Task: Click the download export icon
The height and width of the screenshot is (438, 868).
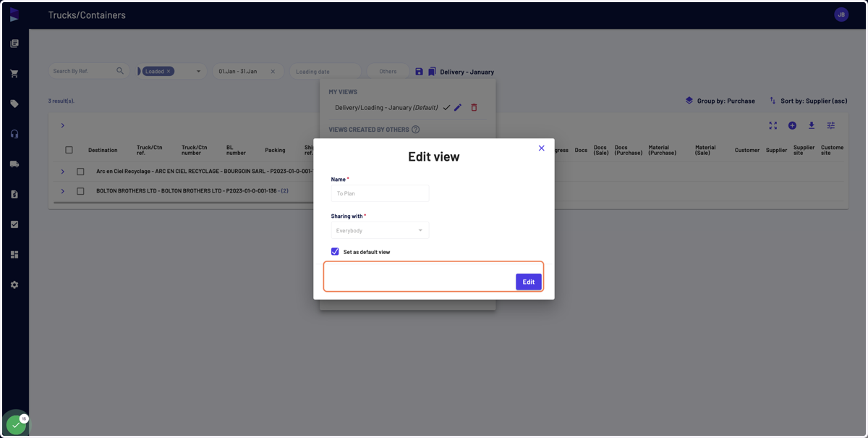Action: point(812,125)
